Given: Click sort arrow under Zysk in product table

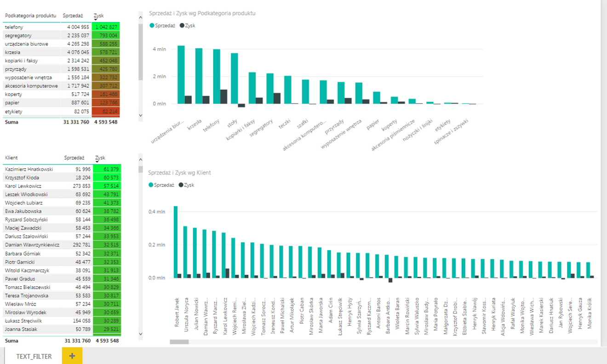Looking at the screenshot, I should [x=96, y=20].
